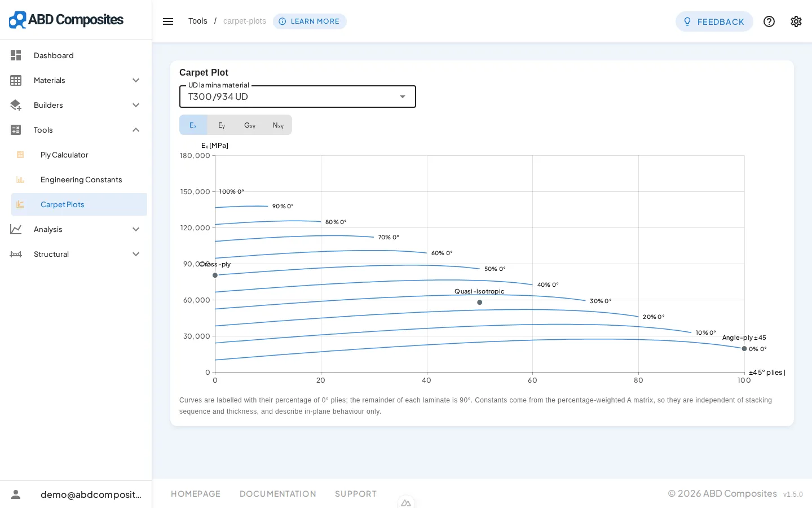This screenshot has width=812, height=508.
Task: Expand the Materials section chevron
Action: pyautogui.click(x=136, y=80)
